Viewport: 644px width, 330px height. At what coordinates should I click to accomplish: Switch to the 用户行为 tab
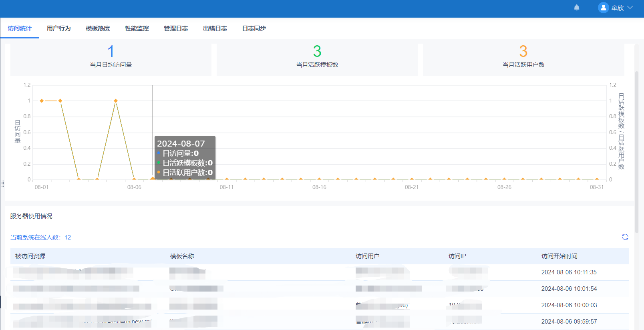point(59,28)
